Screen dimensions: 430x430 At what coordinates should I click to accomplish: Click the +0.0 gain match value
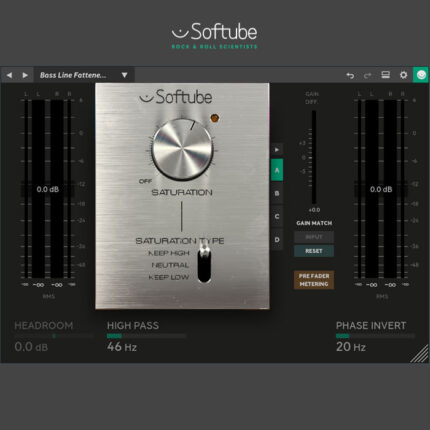pyautogui.click(x=314, y=210)
